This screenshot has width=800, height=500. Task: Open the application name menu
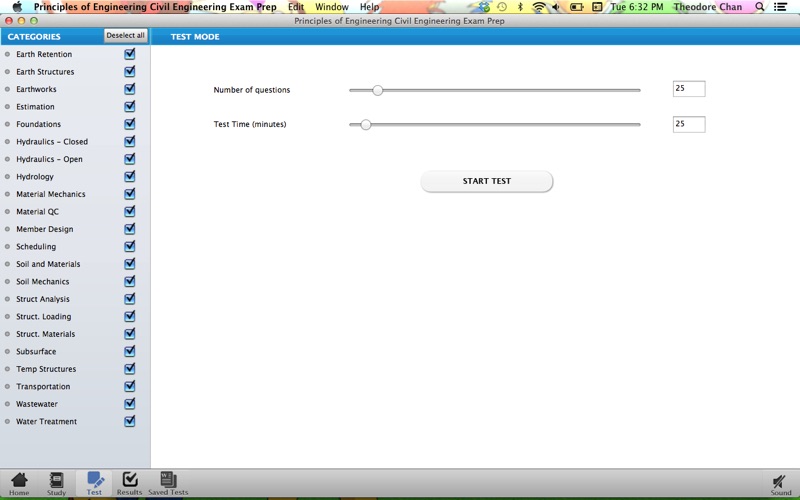[155, 7]
